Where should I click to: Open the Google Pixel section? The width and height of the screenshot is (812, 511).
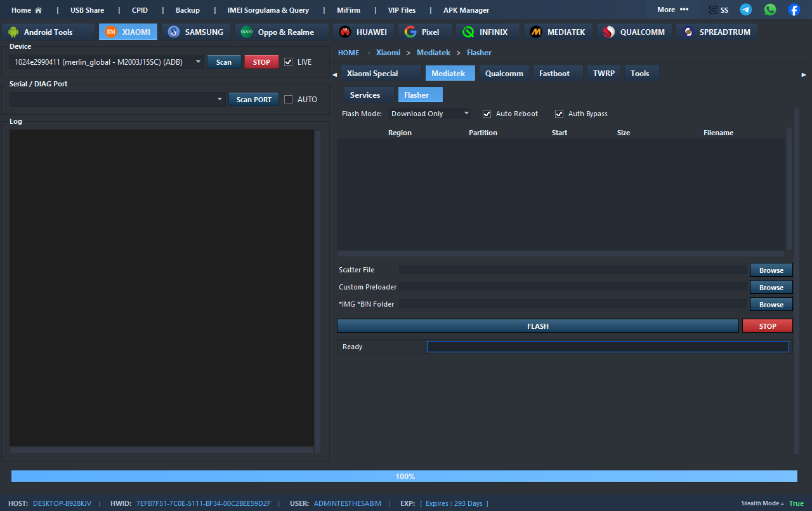(x=422, y=32)
